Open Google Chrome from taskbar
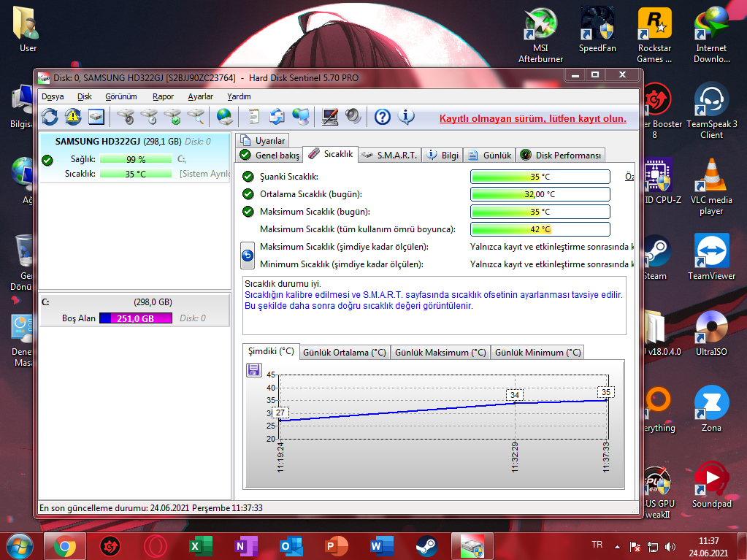 click(65, 546)
